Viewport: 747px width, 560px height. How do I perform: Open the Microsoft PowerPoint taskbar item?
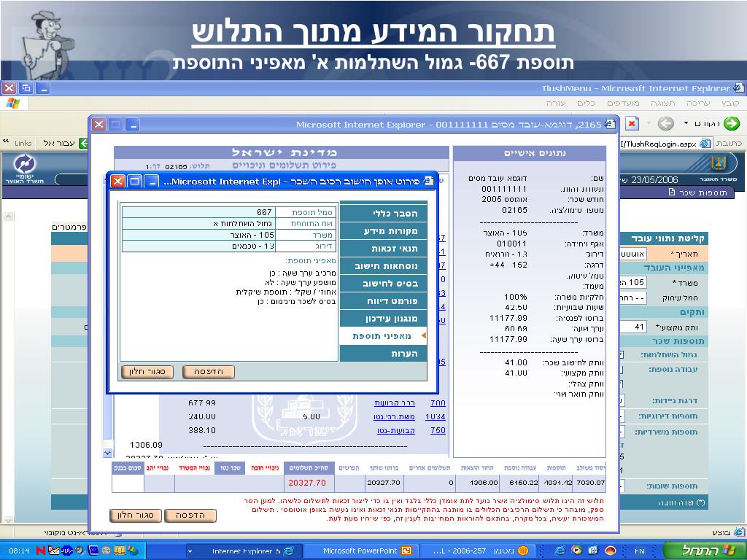click(x=360, y=551)
